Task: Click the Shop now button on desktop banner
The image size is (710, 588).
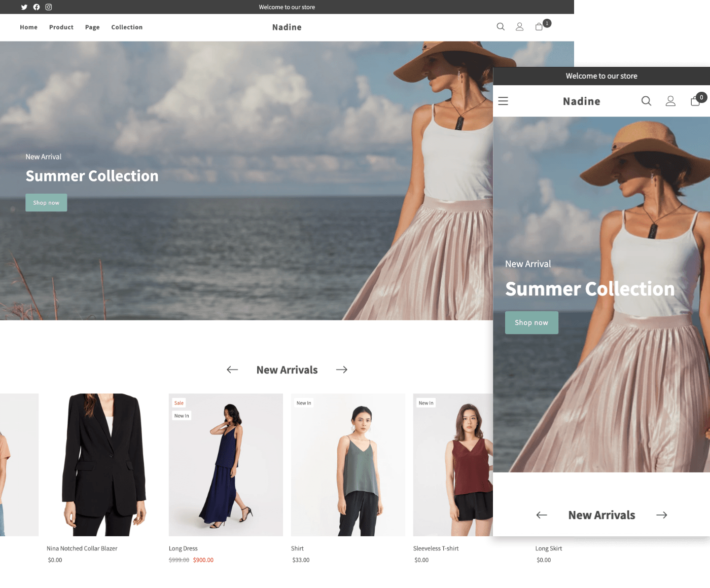Action: pos(46,202)
